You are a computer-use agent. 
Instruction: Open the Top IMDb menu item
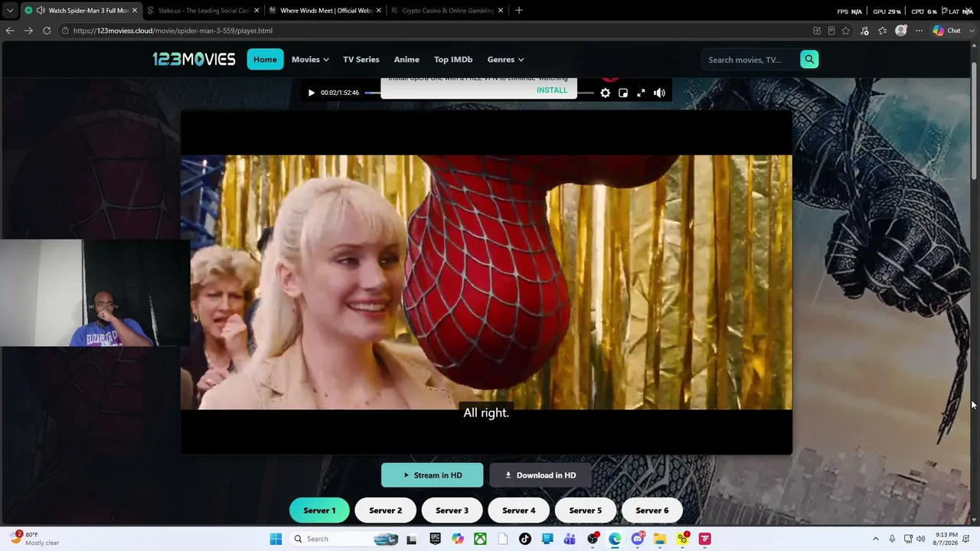click(x=453, y=60)
